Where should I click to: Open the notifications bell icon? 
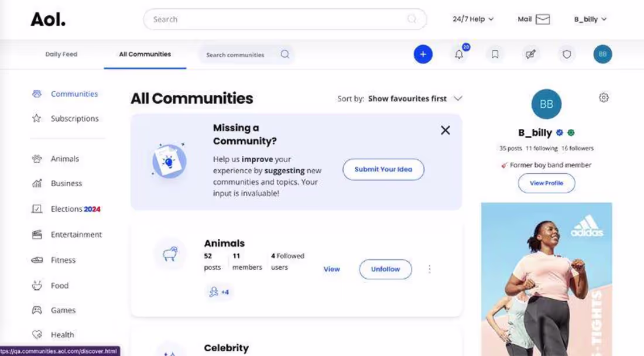[x=459, y=54]
